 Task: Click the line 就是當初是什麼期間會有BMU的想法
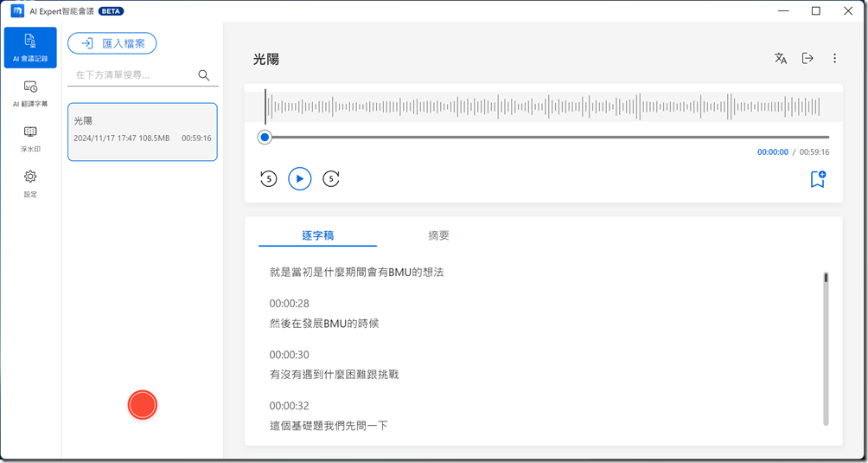[356, 273]
